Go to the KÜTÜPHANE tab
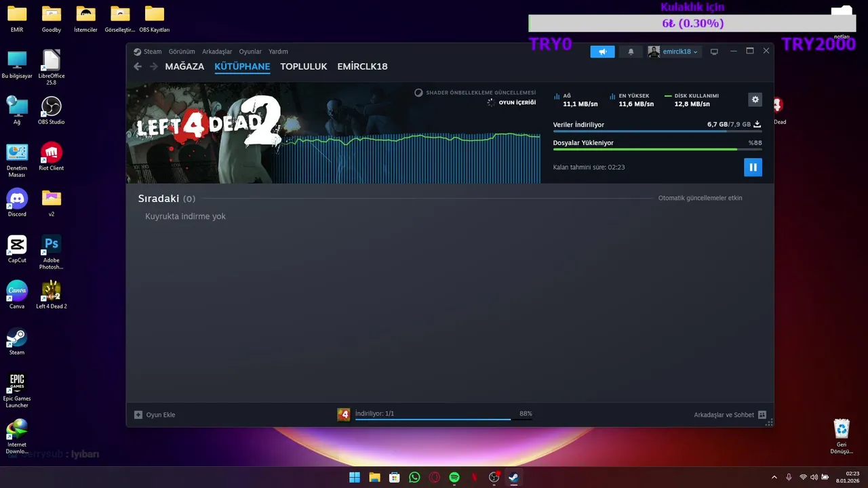The width and height of the screenshot is (868, 488). coord(242,66)
